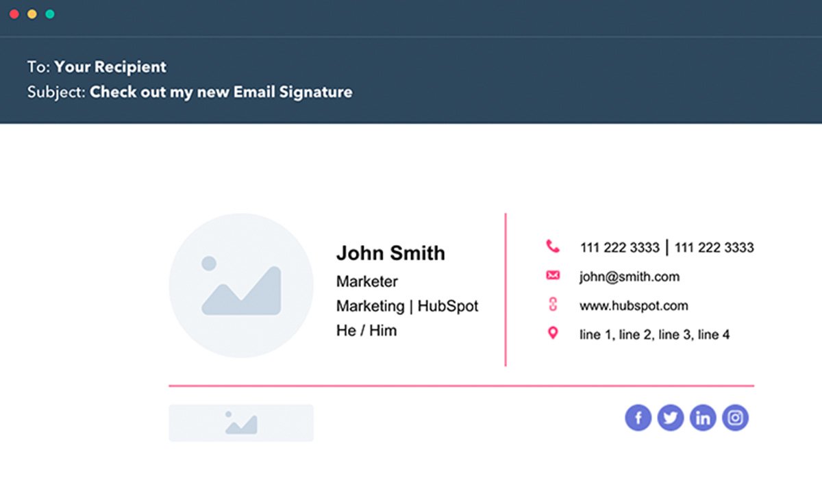This screenshot has height=504, width=822.
Task: Select the first phone number 111 222 3333
Action: [619, 247]
